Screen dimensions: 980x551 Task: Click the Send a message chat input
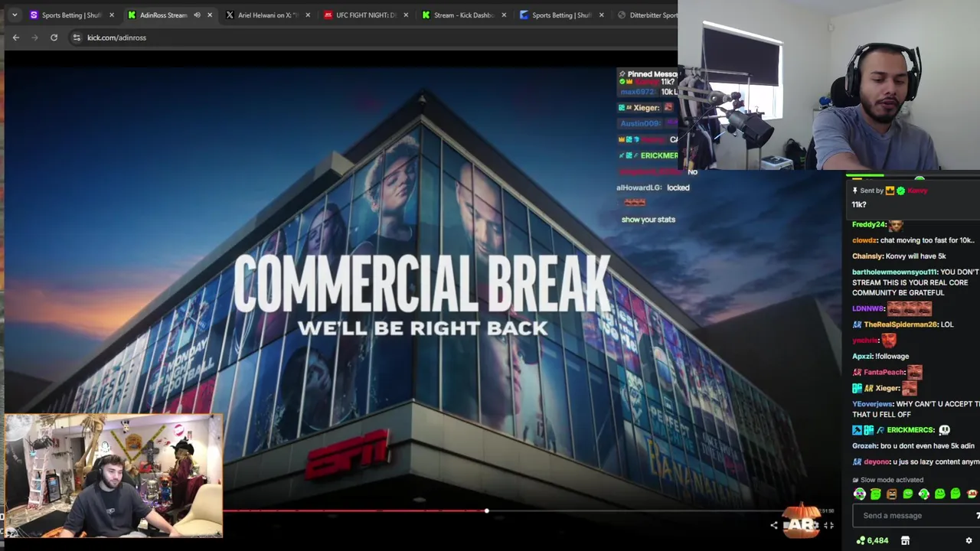[x=916, y=516]
